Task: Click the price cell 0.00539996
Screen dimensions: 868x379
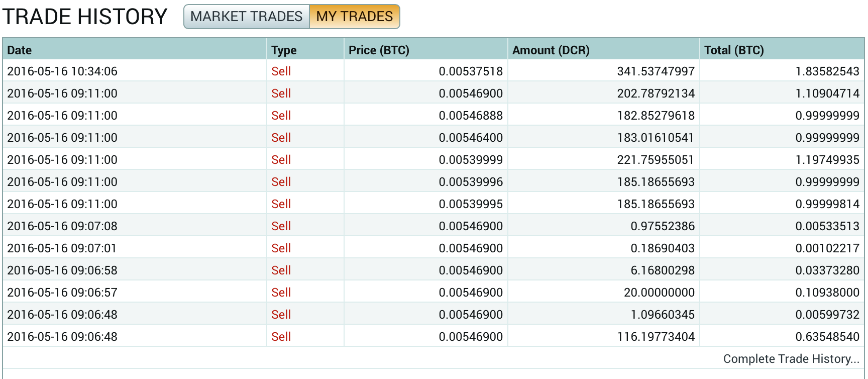Action: tap(471, 182)
